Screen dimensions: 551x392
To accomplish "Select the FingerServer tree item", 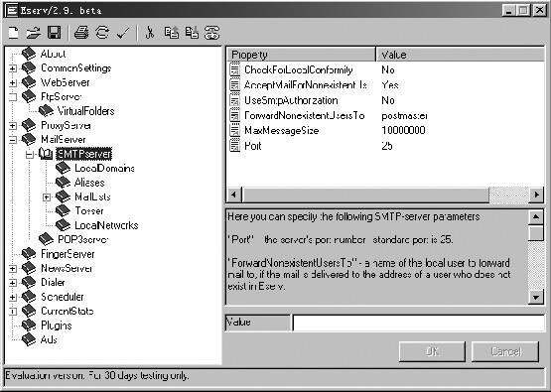I will pos(68,254).
